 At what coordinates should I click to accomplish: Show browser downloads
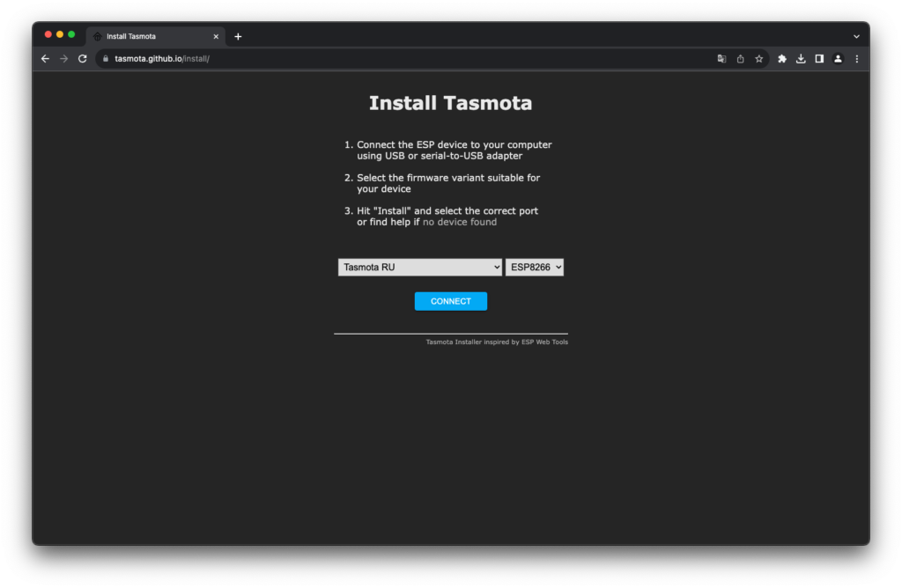point(801,59)
